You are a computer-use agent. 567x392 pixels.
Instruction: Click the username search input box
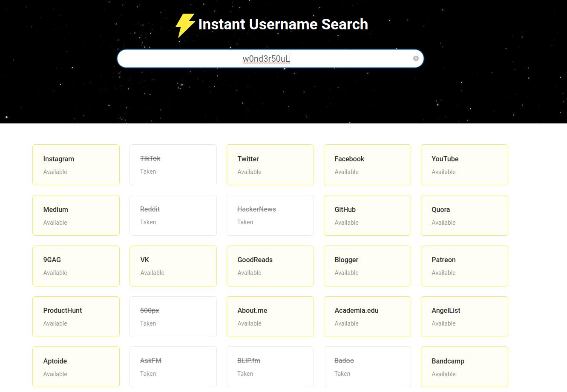270,58
